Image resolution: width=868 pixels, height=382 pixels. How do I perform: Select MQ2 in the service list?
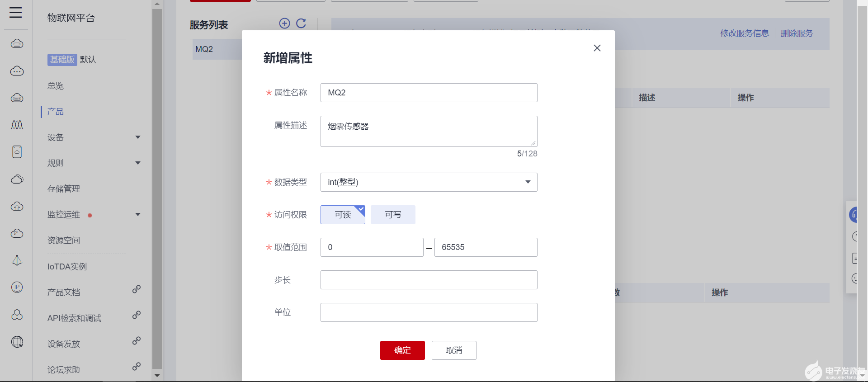click(217, 49)
